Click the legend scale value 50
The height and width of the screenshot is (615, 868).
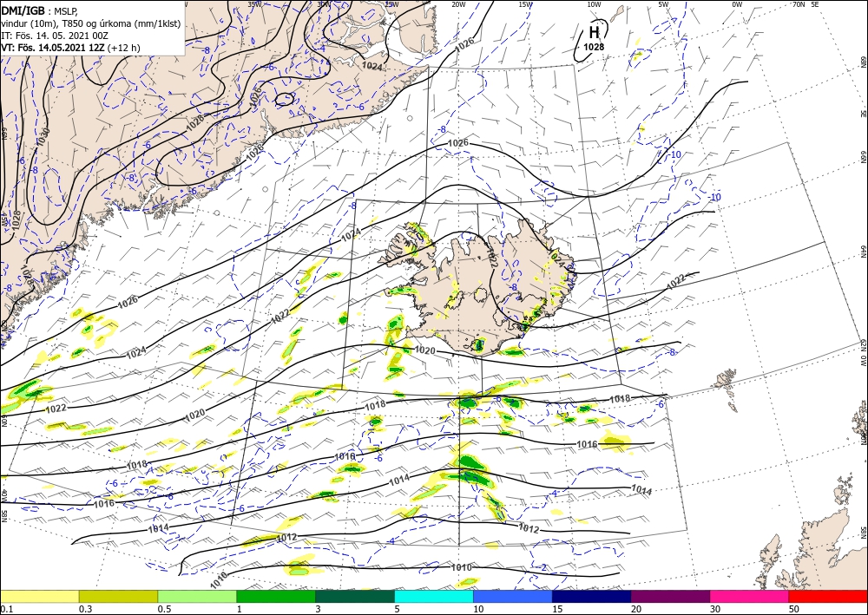pyautogui.click(x=794, y=609)
